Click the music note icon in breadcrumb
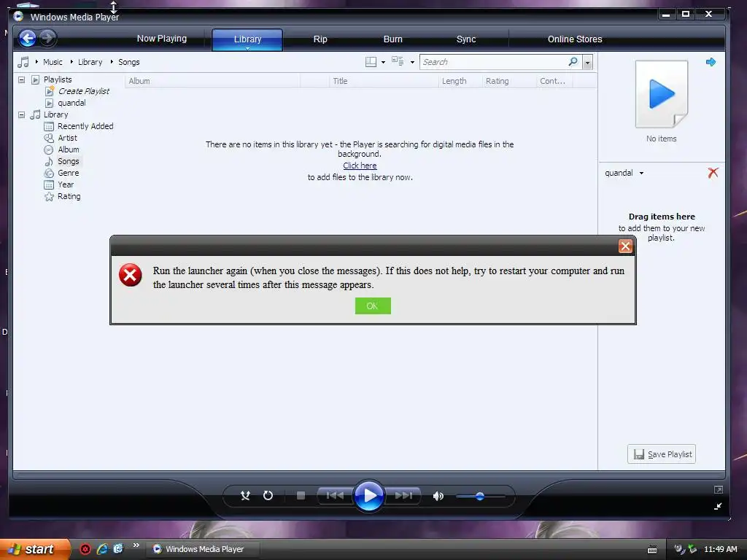The height and width of the screenshot is (560, 747). pos(23,62)
